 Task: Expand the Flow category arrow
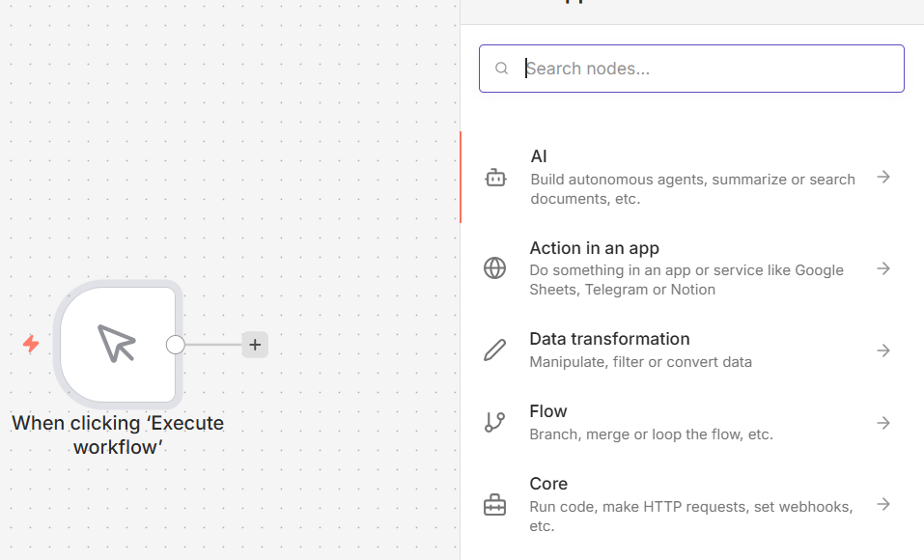point(882,422)
